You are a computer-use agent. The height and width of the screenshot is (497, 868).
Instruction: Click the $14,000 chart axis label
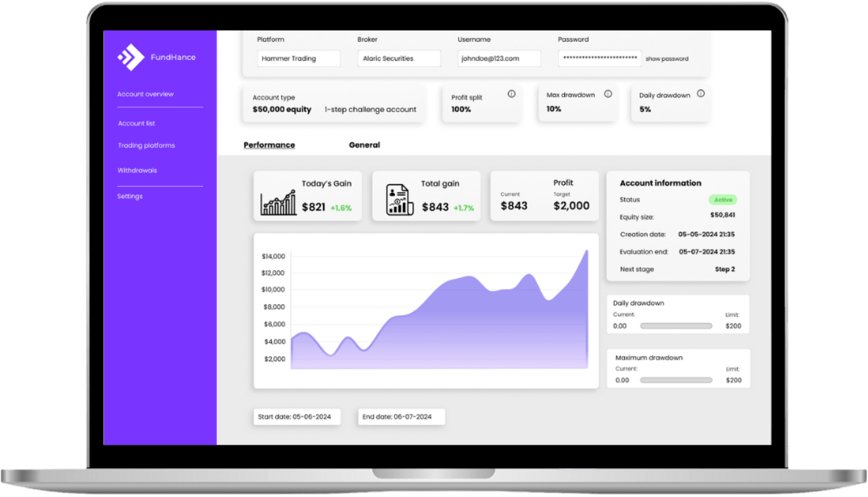pos(273,256)
